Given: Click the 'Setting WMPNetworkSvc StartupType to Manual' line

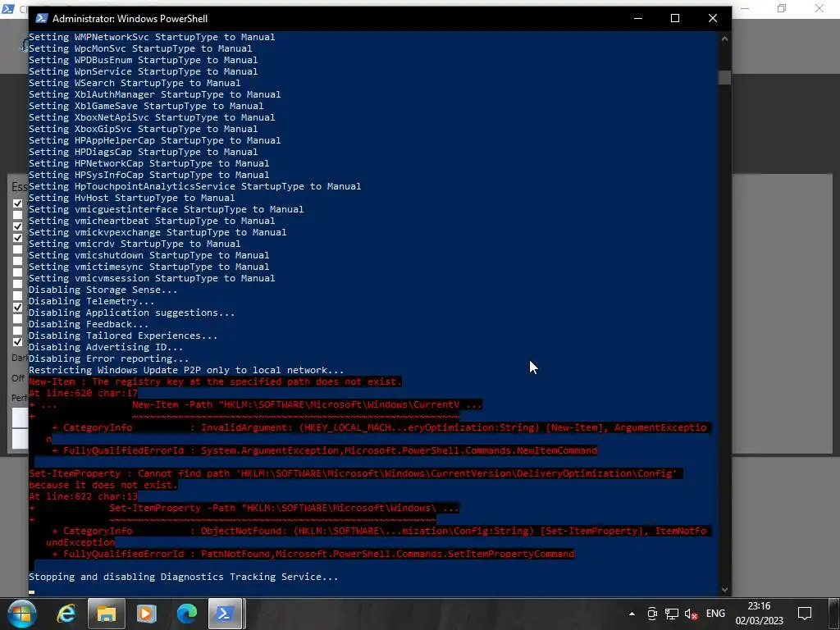Looking at the screenshot, I should click(152, 37).
